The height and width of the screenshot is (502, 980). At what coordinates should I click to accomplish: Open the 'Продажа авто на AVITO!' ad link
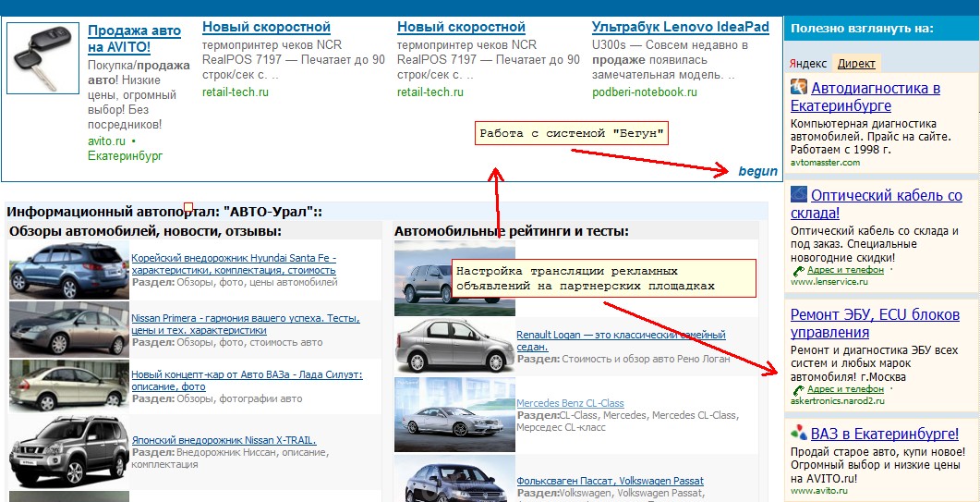134,39
